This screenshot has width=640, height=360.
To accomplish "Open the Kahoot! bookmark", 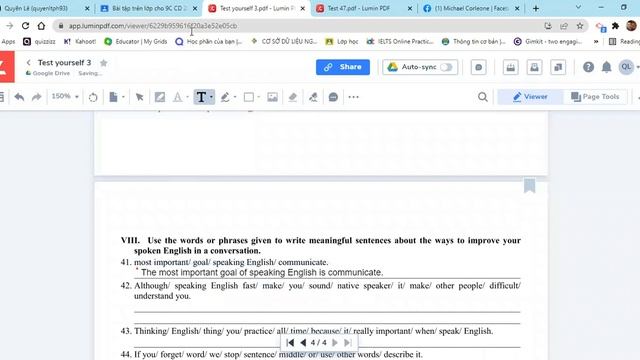I will point(80,41).
